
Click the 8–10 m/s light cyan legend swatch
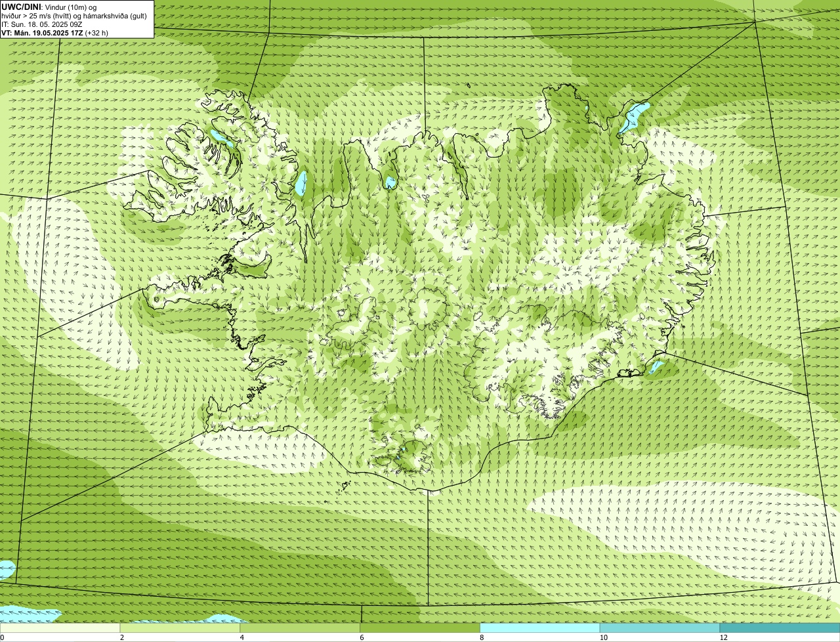540,628
